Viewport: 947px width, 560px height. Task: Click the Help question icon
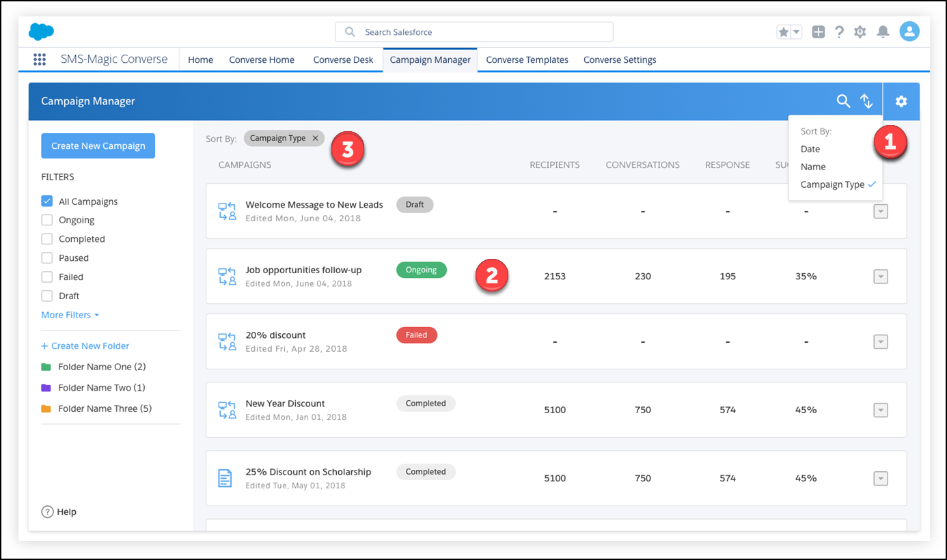coord(47,512)
